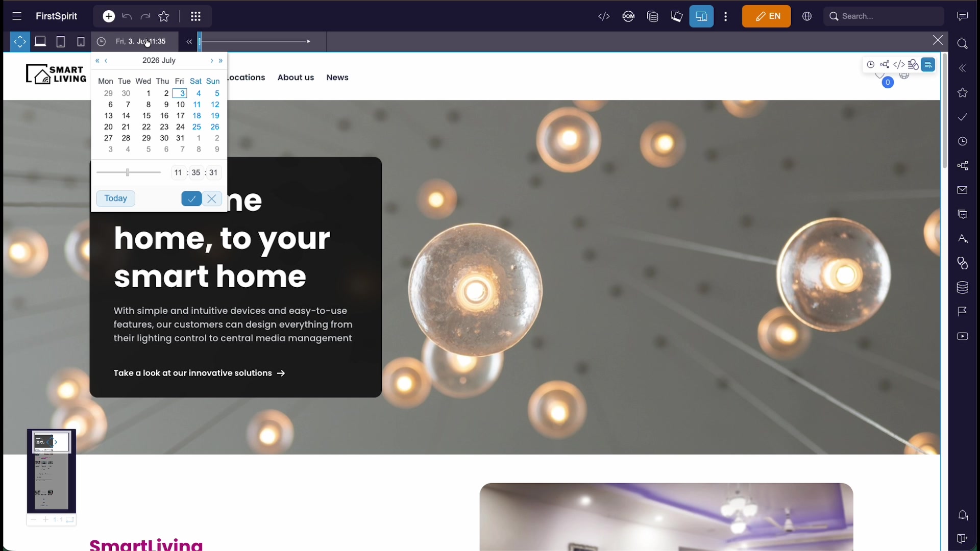Collapse timeline with double-left chevron

(x=189, y=41)
